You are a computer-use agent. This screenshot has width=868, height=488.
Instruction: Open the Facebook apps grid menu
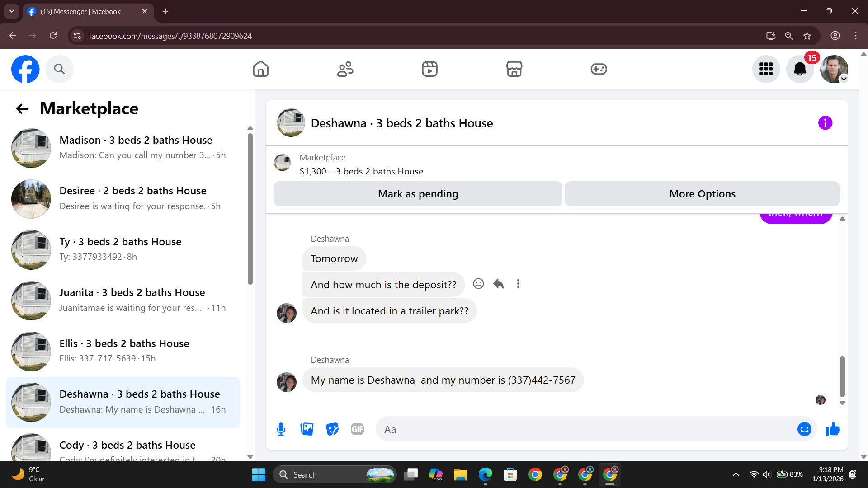[x=766, y=69]
